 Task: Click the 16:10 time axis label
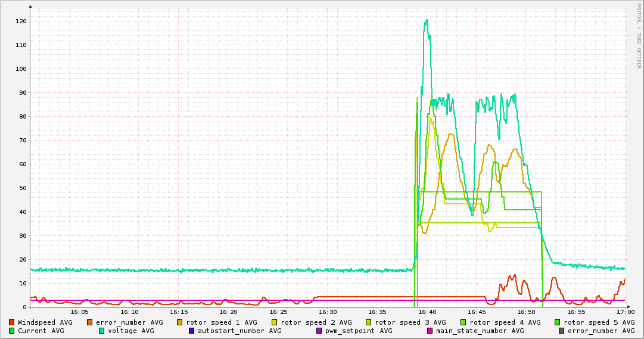(x=129, y=312)
